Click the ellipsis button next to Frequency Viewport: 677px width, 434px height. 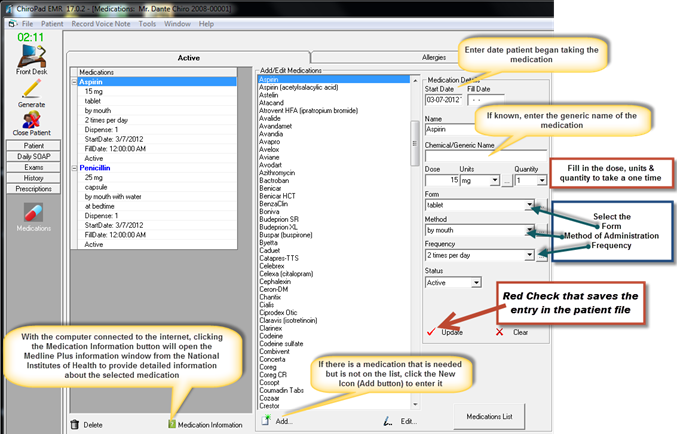(x=542, y=256)
